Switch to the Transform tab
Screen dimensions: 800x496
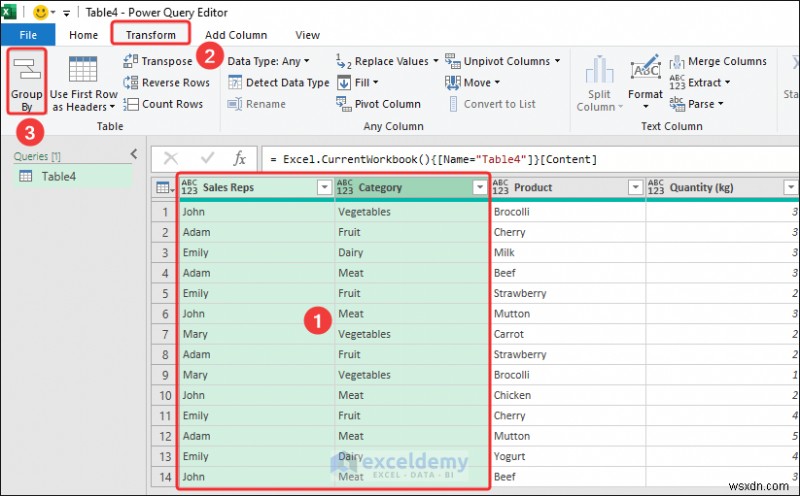pos(151,35)
